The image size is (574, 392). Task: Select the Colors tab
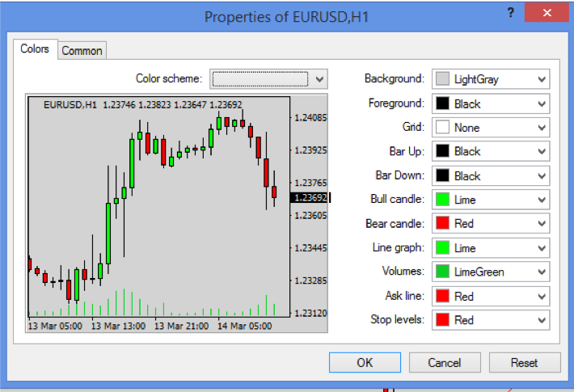(35, 49)
